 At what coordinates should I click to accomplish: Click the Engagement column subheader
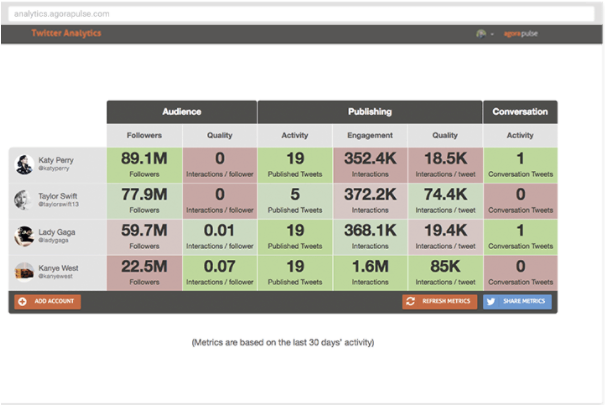(x=370, y=135)
